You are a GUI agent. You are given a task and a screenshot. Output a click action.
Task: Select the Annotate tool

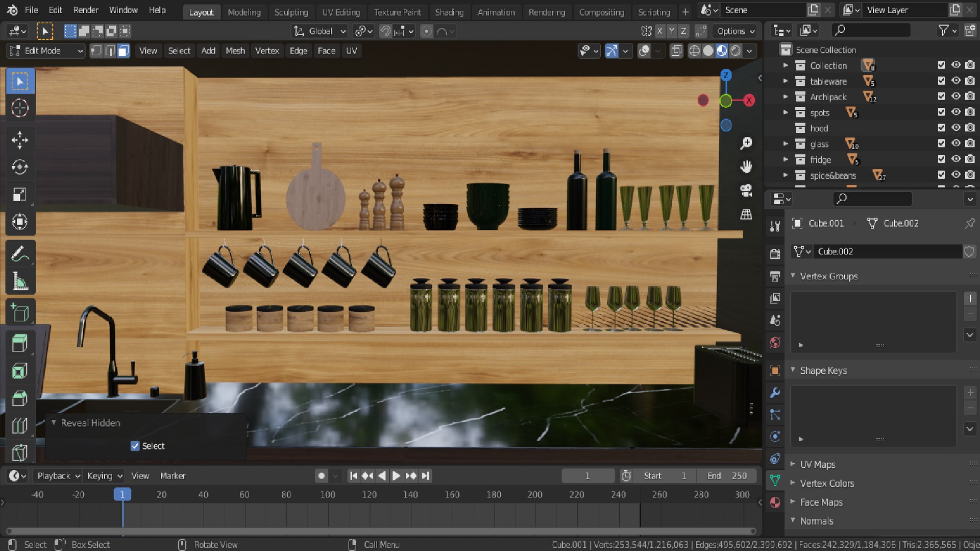pyautogui.click(x=20, y=254)
